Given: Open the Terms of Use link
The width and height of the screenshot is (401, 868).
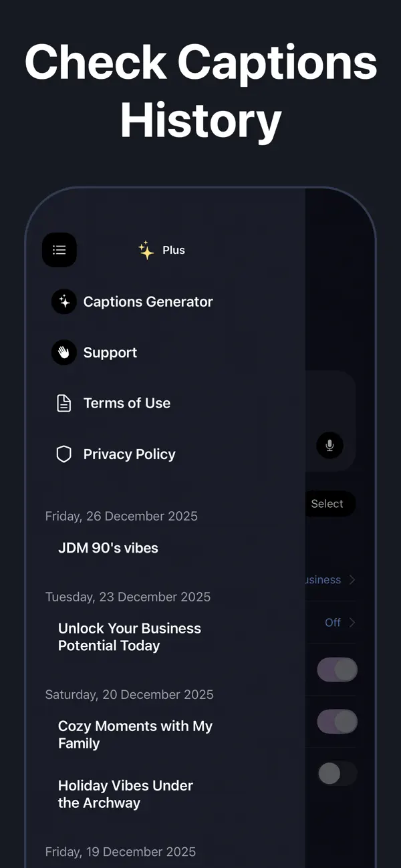Looking at the screenshot, I should (x=127, y=404).
